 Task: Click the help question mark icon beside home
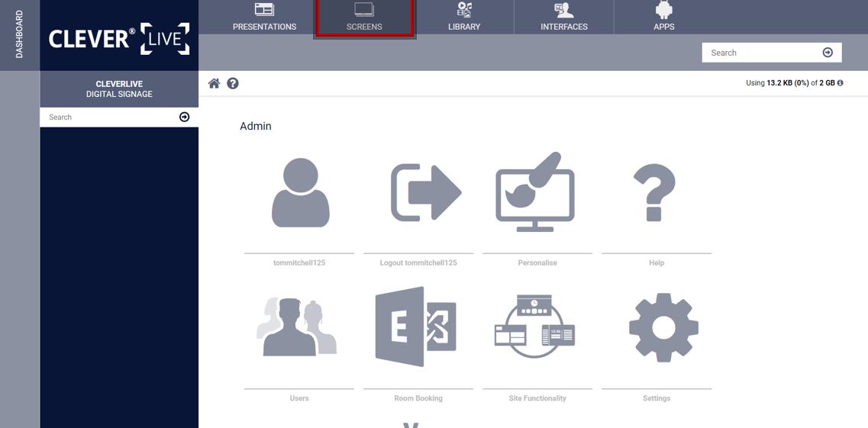click(x=233, y=83)
